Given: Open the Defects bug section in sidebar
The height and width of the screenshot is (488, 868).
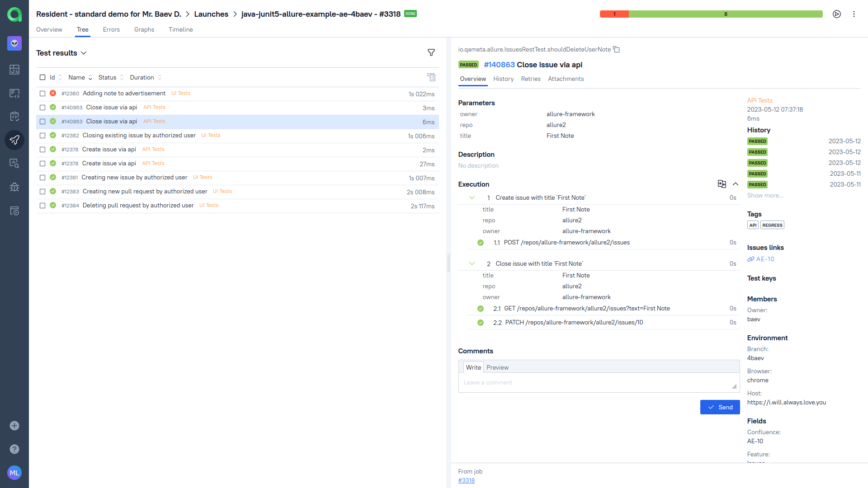Looking at the screenshot, I should click(14, 187).
